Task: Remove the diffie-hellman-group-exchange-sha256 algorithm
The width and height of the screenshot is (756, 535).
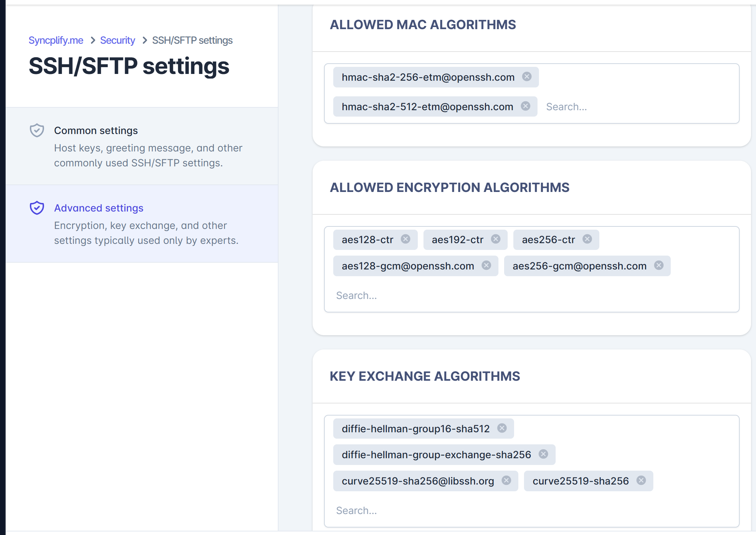Action: [x=543, y=454]
